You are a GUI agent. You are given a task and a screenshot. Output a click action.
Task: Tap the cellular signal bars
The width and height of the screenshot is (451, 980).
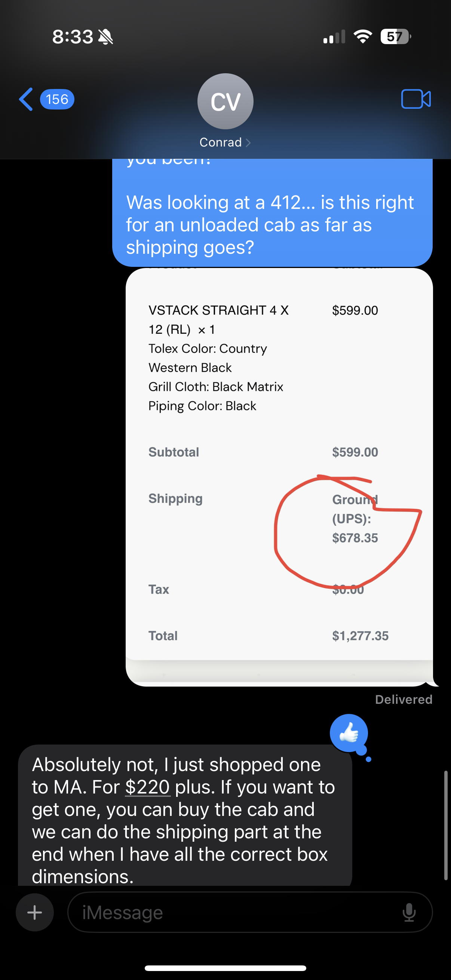point(334,37)
